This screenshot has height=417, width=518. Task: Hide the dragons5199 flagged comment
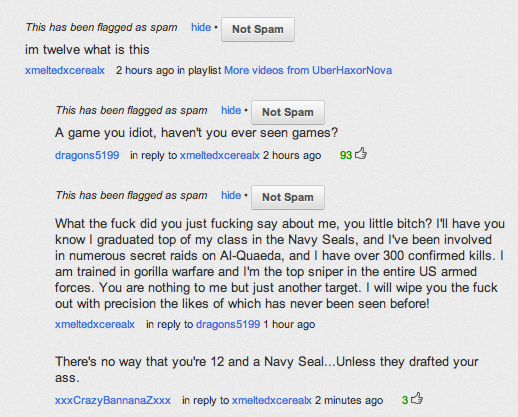click(x=231, y=110)
